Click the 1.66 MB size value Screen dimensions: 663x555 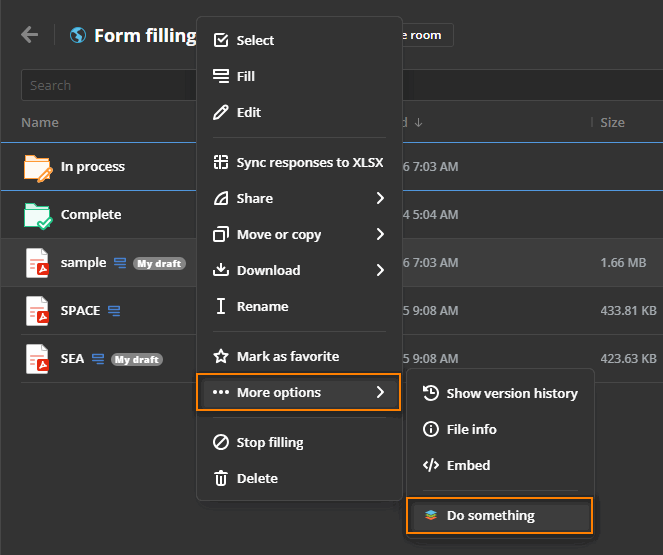[623, 262]
